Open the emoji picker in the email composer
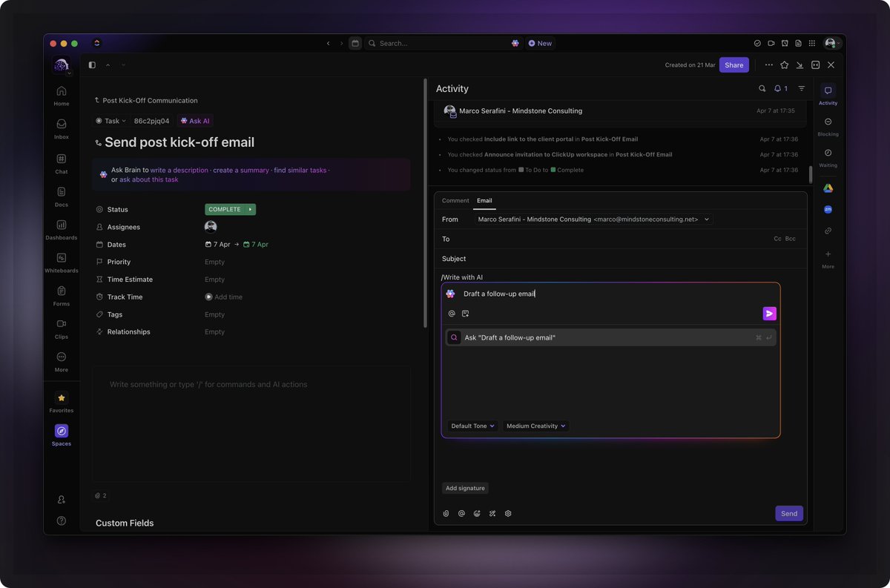The image size is (890, 588). point(477,513)
